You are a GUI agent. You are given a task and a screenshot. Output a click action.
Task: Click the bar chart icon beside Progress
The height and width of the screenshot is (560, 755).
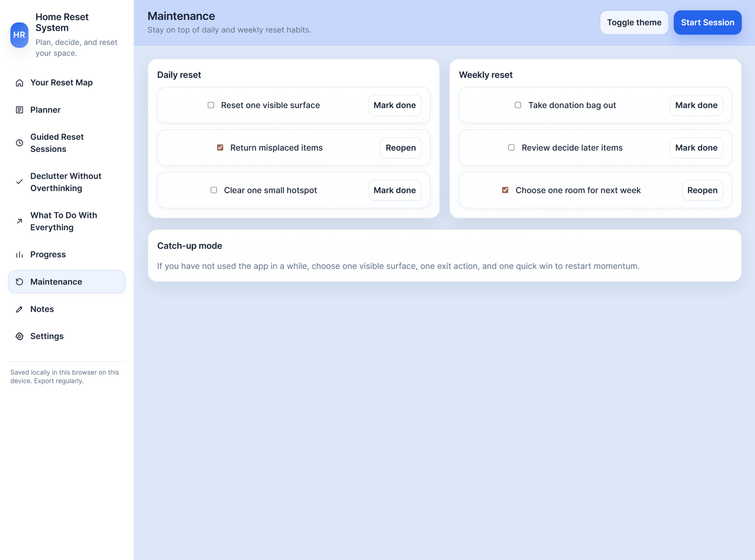[x=19, y=255]
